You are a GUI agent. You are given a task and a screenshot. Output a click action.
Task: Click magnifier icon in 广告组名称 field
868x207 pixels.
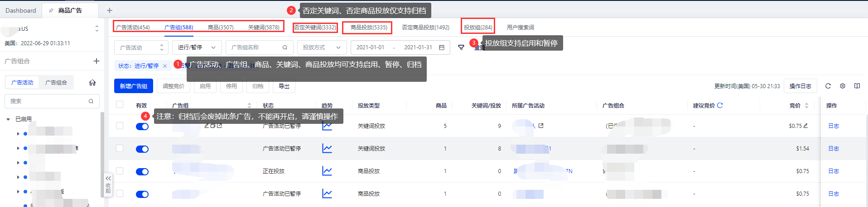click(x=285, y=47)
